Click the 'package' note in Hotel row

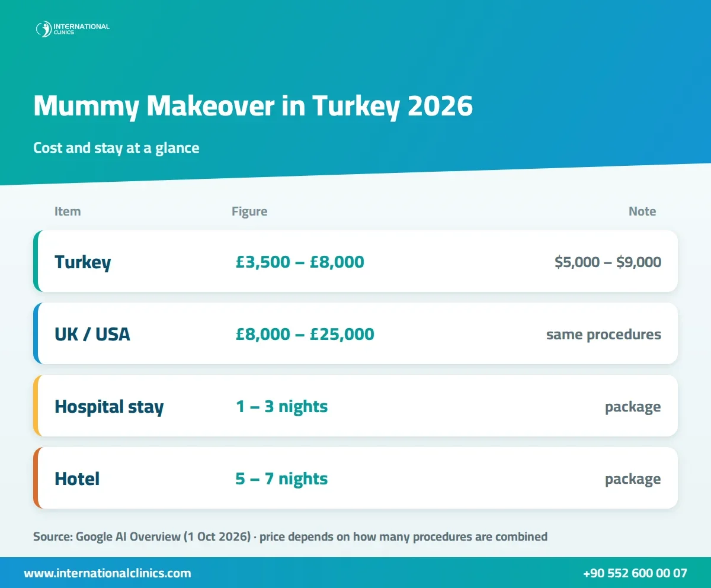coord(633,480)
